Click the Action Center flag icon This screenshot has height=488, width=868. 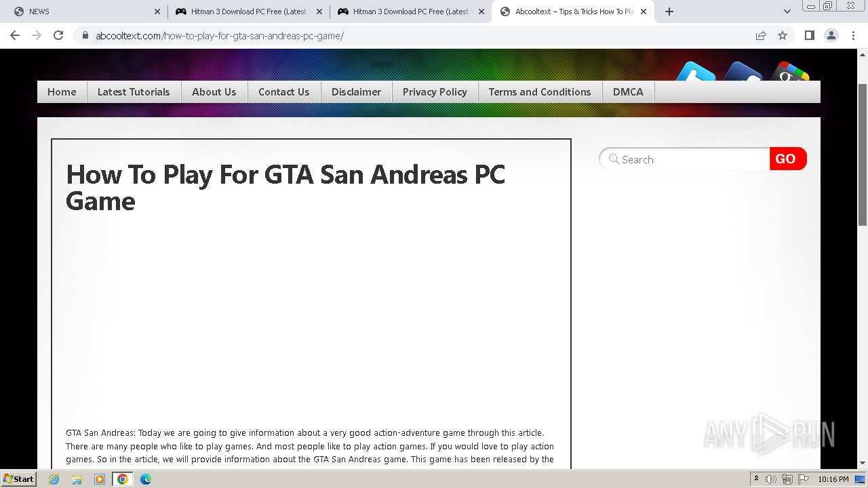click(803, 479)
